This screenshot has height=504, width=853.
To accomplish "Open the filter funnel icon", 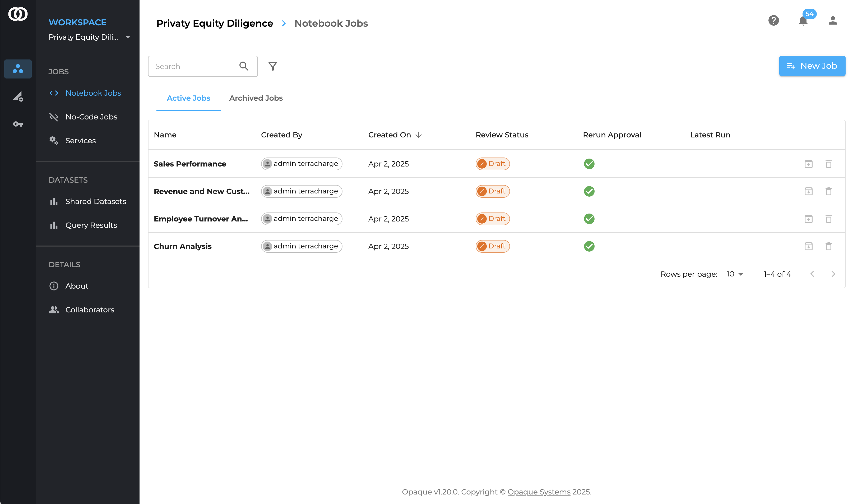I will point(272,66).
